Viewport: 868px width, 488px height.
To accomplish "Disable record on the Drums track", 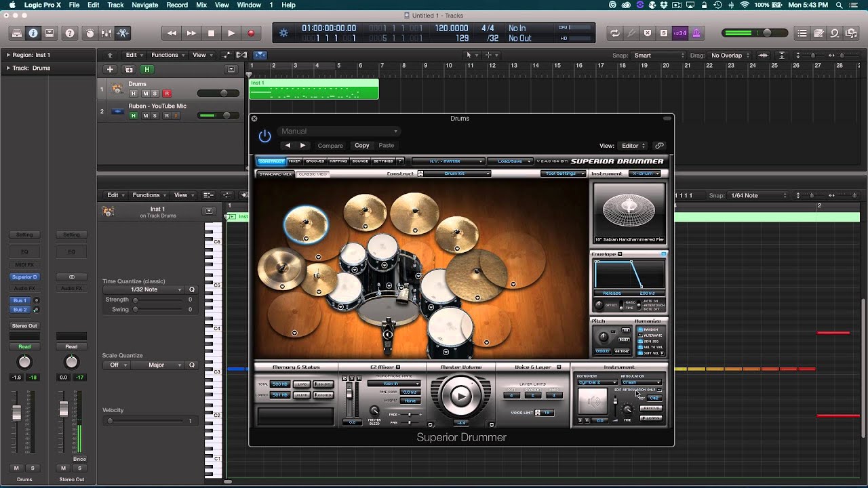I will point(167,94).
